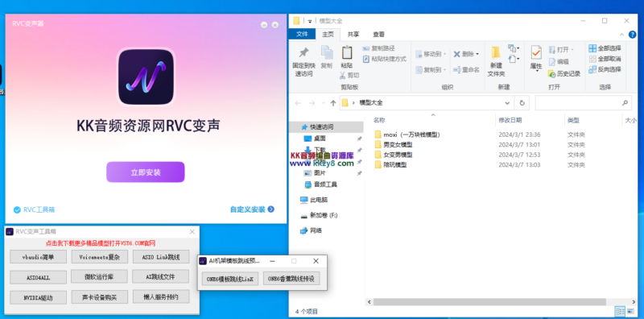Open the easy access dropdown in ribbon
644x319 pixels.
tap(514, 59)
